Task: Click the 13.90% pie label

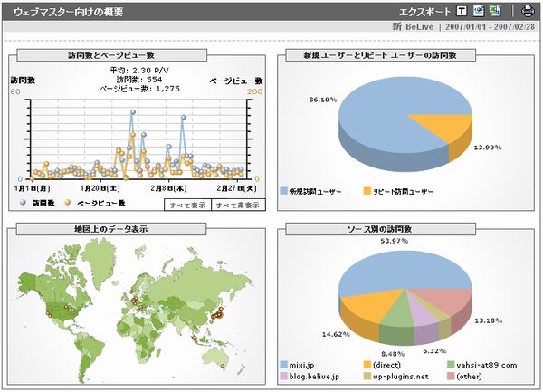Action: (x=488, y=148)
